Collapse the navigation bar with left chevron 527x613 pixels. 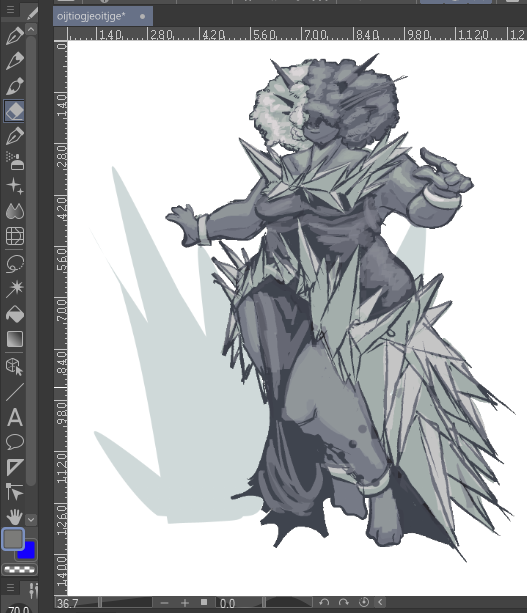(x=380, y=602)
